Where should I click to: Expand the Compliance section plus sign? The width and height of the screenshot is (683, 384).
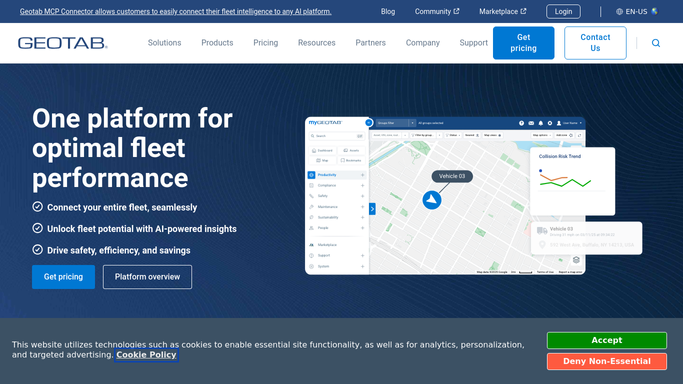(x=362, y=185)
